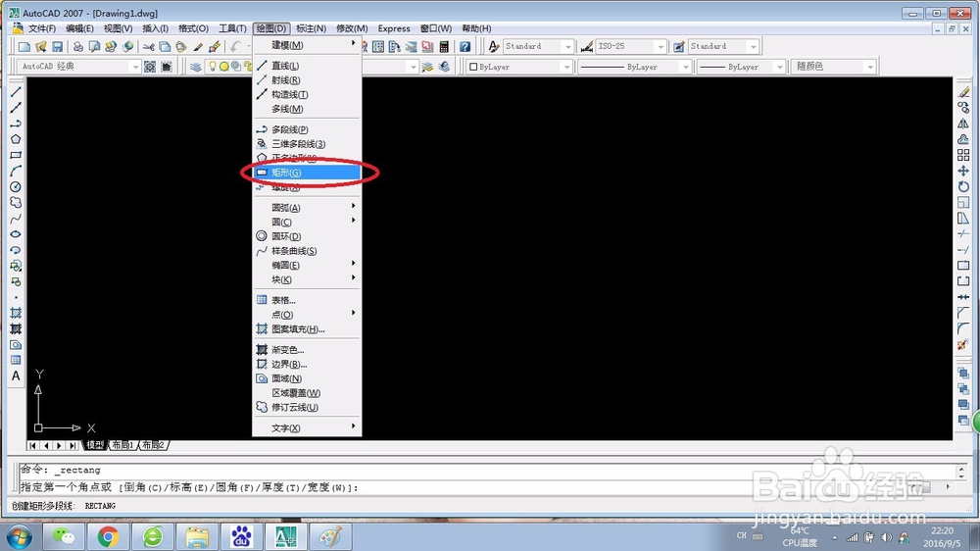This screenshot has height=551, width=980.
Task: Open the ISO-25 dimension style dropdown
Action: point(660,46)
